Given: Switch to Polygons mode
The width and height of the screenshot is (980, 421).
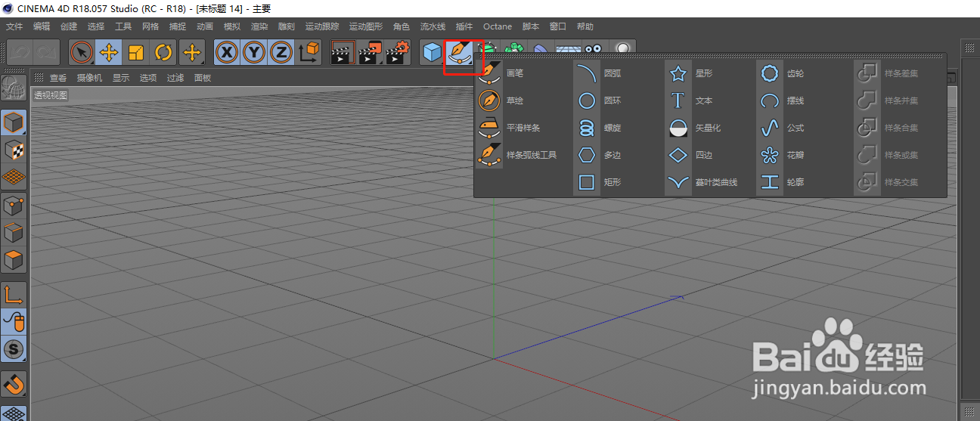Looking at the screenshot, I should (x=15, y=260).
